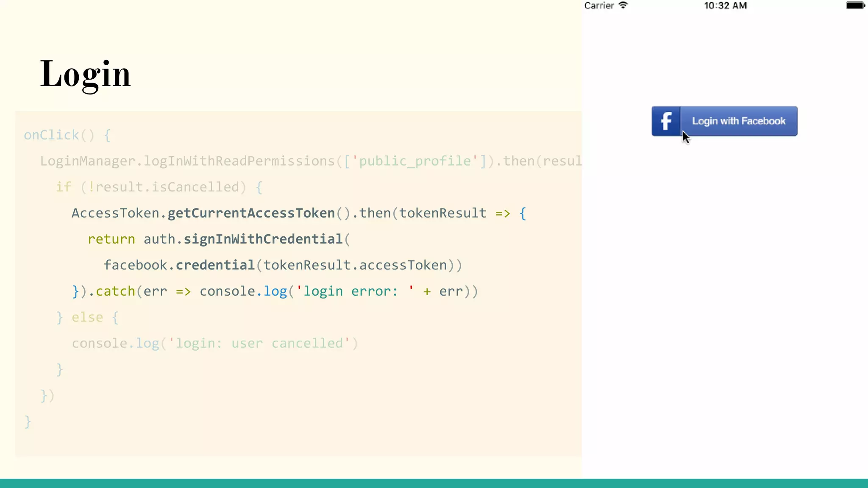Click 'signInWithCredential' in the code
The width and height of the screenshot is (868, 488).
[x=263, y=239]
